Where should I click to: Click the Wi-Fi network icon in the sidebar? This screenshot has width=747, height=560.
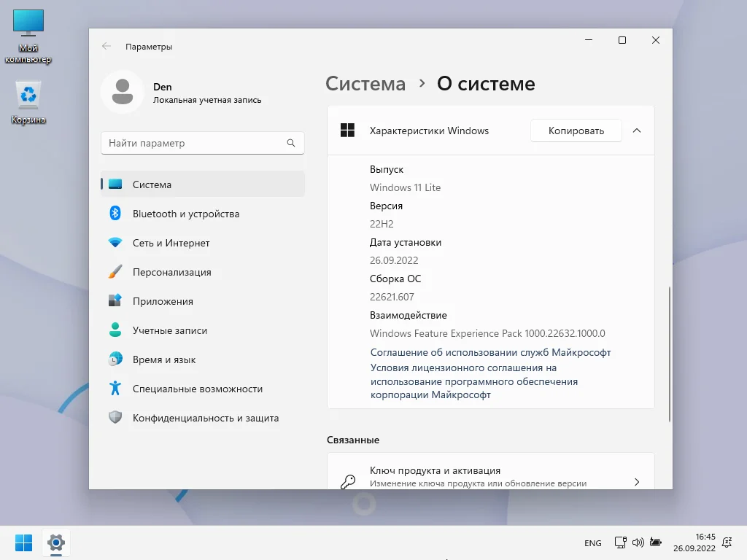click(115, 242)
